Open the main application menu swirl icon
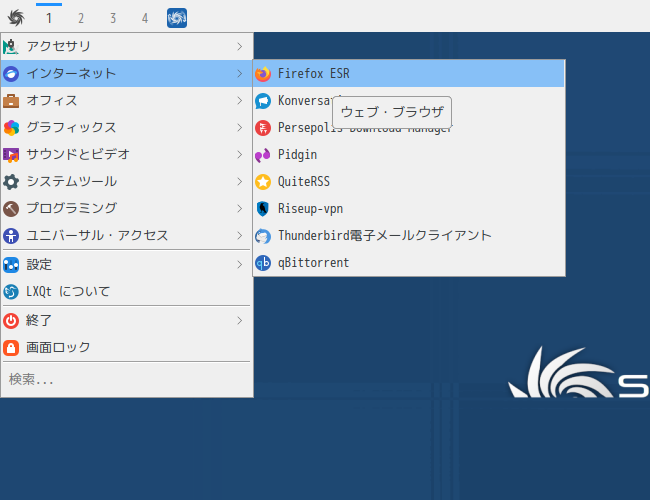Screen dimensions: 650x500 (x=16, y=18)
